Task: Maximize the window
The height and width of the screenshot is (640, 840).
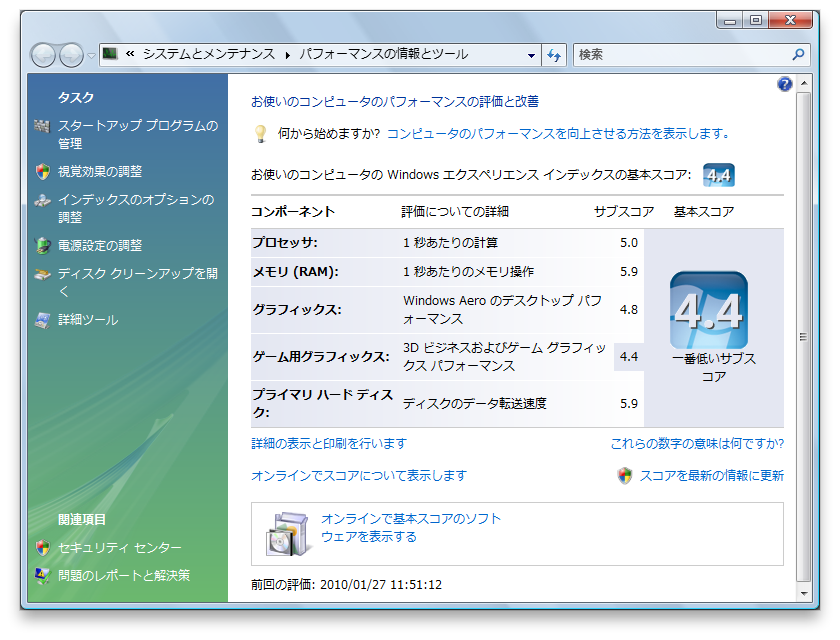Action: click(755, 20)
